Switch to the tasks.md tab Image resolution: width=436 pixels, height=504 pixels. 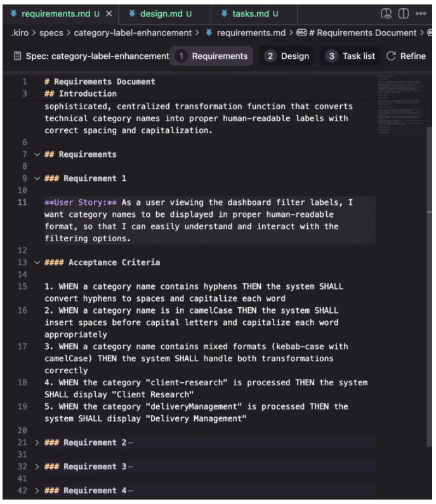(x=249, y=13)
